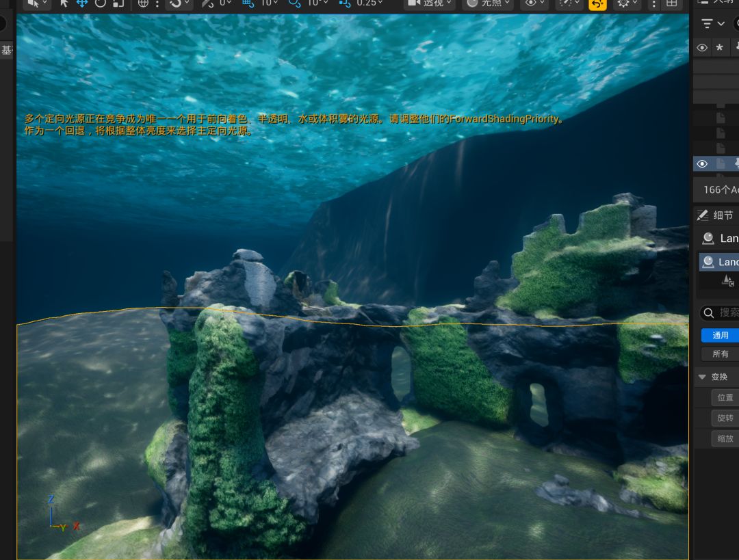Screen dimensions: 739x560
Task: Open the outliner filter menu
Action: point(712,23)
